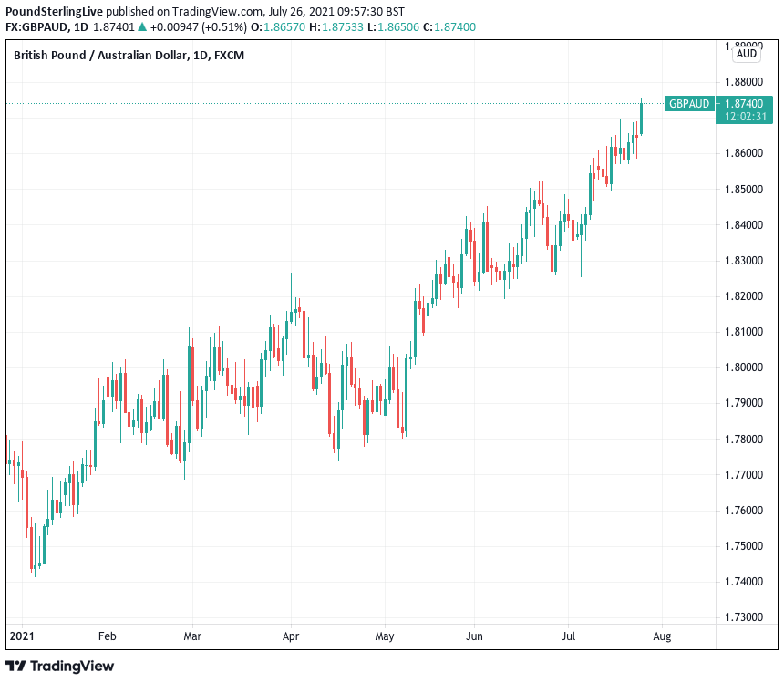Click the 1.74000 level on the price axis
784x683 pixels.
[x=743, y=582]
